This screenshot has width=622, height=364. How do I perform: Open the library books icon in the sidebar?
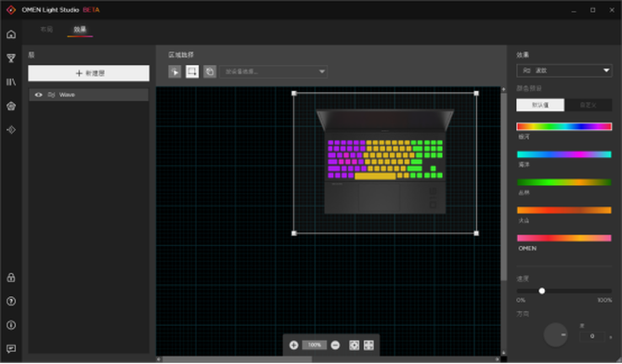coord(11,82)
